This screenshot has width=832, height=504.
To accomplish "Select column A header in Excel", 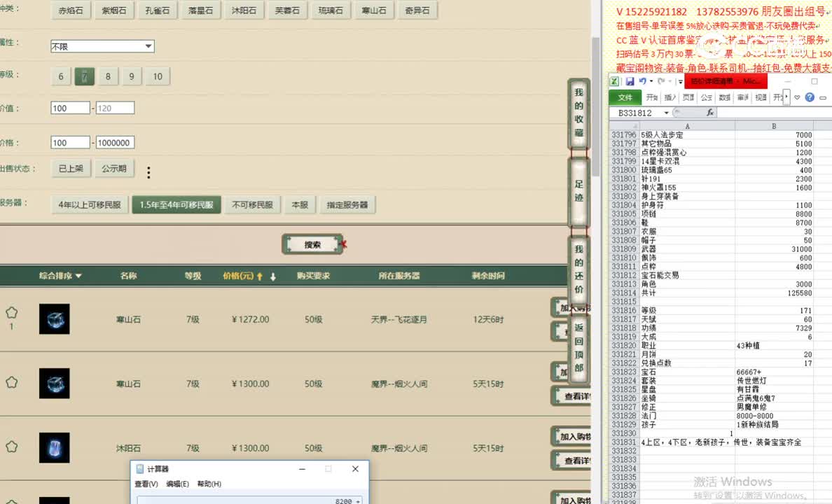I will (x=687, y=126).
